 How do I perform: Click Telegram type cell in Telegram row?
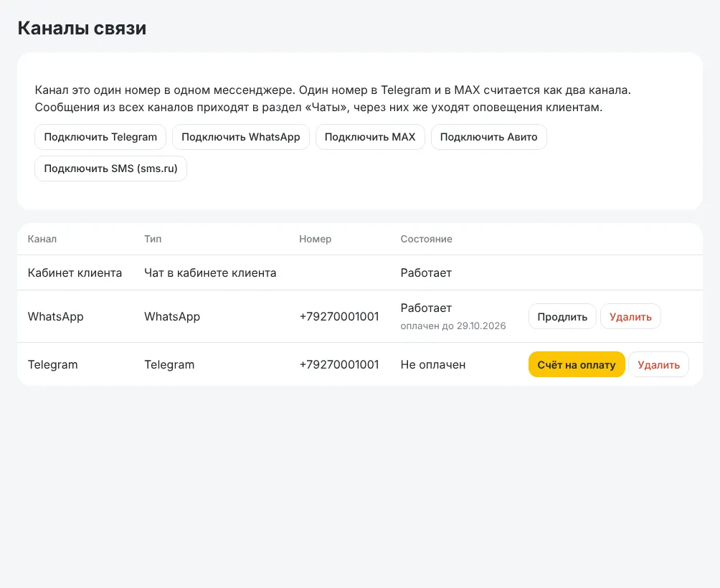tap(169, 364)
